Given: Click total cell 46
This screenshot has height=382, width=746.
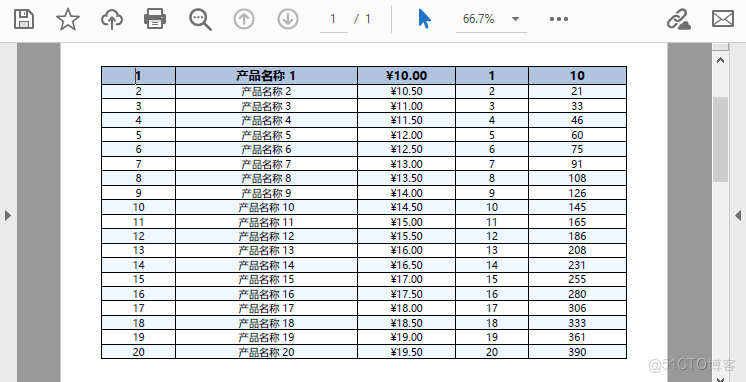Looking at the screenshot, I should [577, 120].
